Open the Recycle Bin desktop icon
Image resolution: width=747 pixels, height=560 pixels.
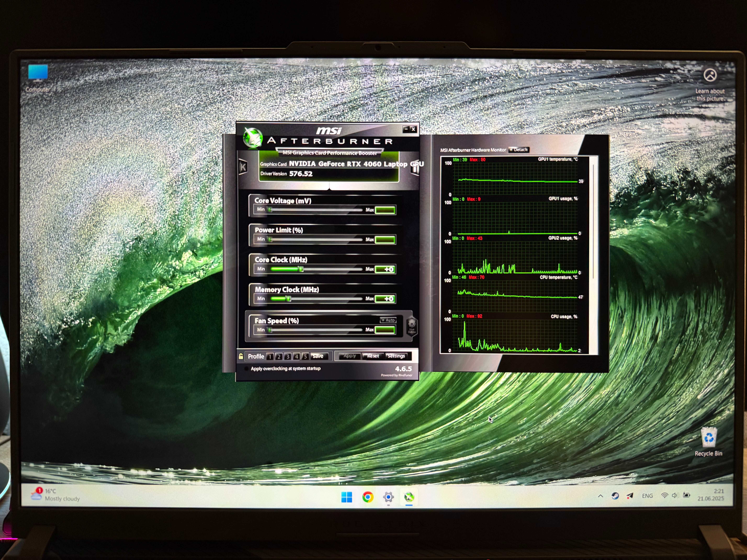coord(709,442)
